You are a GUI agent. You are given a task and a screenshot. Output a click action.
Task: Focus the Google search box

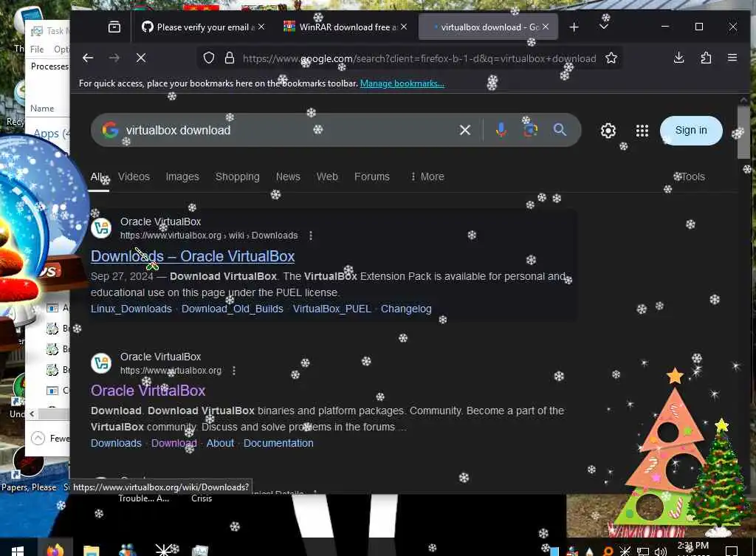289,130
